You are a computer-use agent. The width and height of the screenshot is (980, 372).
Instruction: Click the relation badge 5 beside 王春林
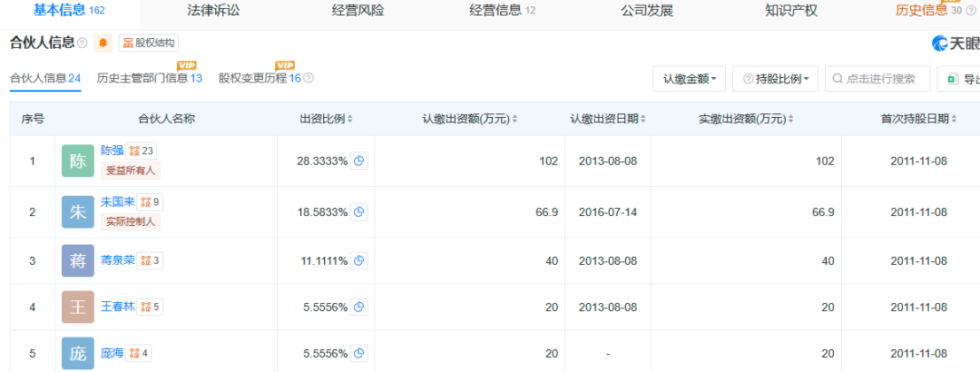pyautogui.click(x=150, y=307)
